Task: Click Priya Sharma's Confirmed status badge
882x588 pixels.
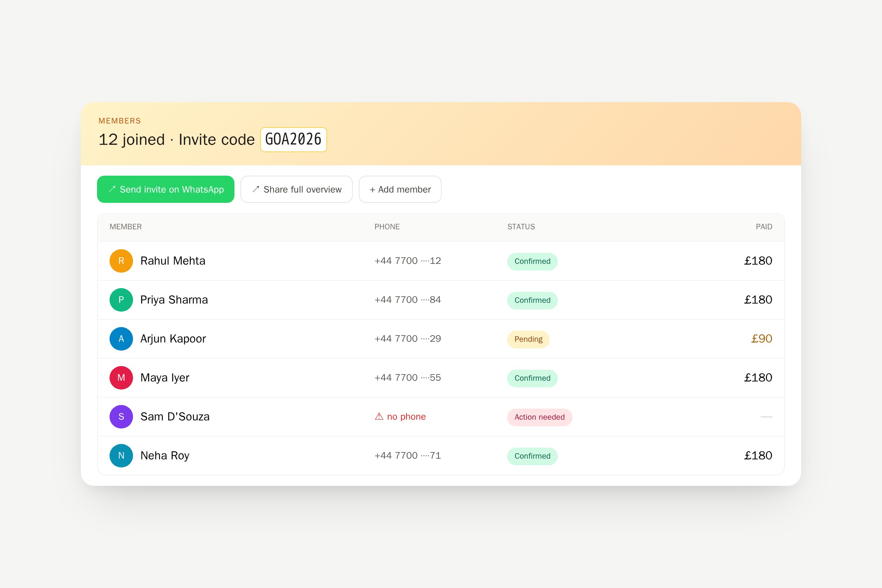Action: click(x=533, y=300)
